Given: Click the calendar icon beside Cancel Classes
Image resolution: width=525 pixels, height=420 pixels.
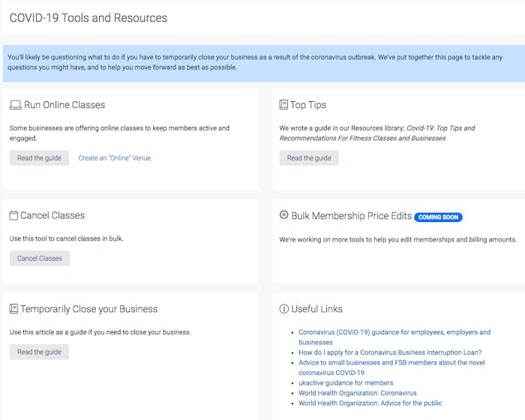Looking at the screenshot, I should click(13, 215).
